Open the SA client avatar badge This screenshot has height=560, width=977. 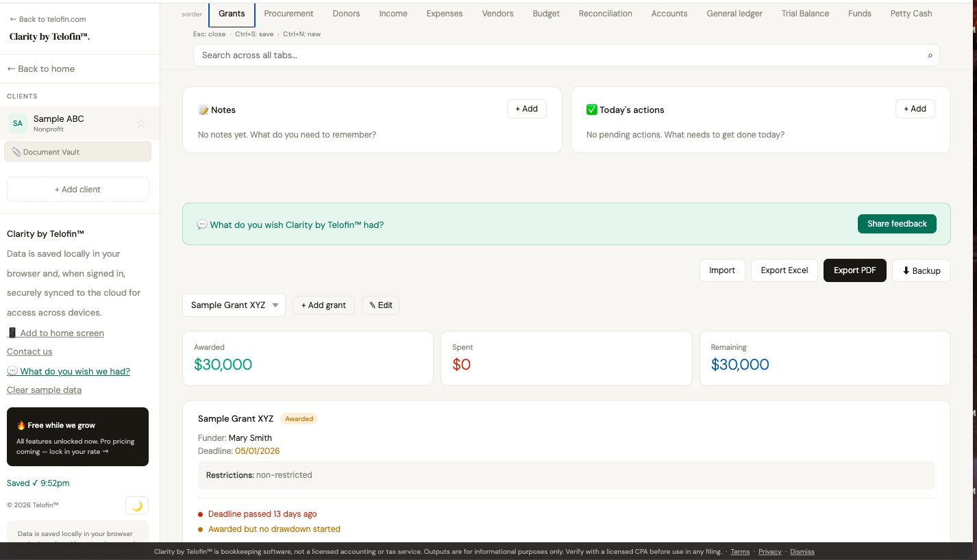18,123
